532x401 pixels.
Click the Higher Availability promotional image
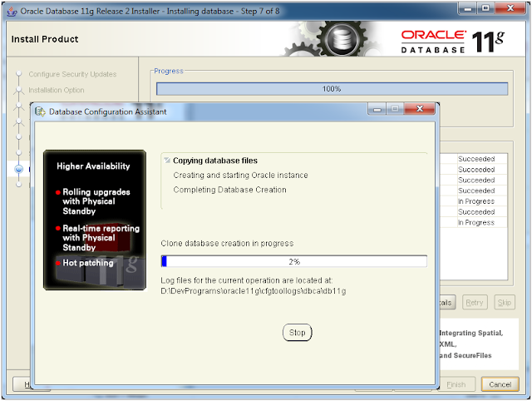coord(95,220)
